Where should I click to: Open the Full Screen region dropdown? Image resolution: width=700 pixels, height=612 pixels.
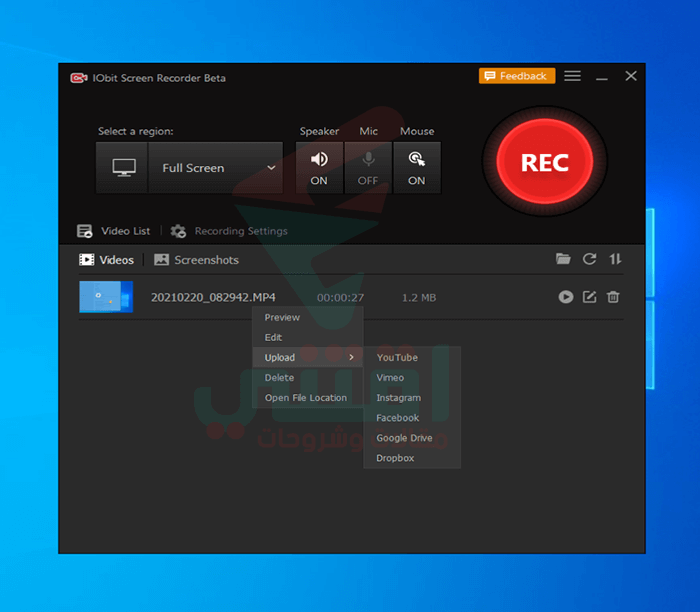click(216, 168)
